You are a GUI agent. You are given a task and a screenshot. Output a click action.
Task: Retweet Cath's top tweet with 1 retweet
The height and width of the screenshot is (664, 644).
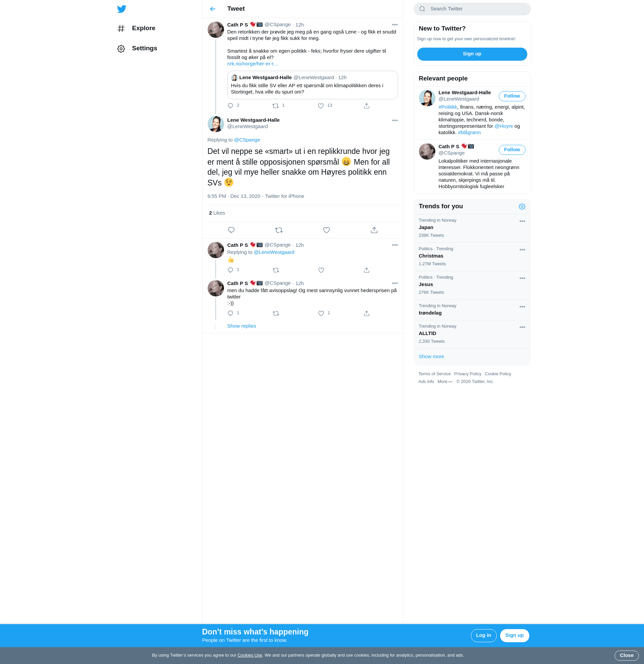tap(276, 106)
